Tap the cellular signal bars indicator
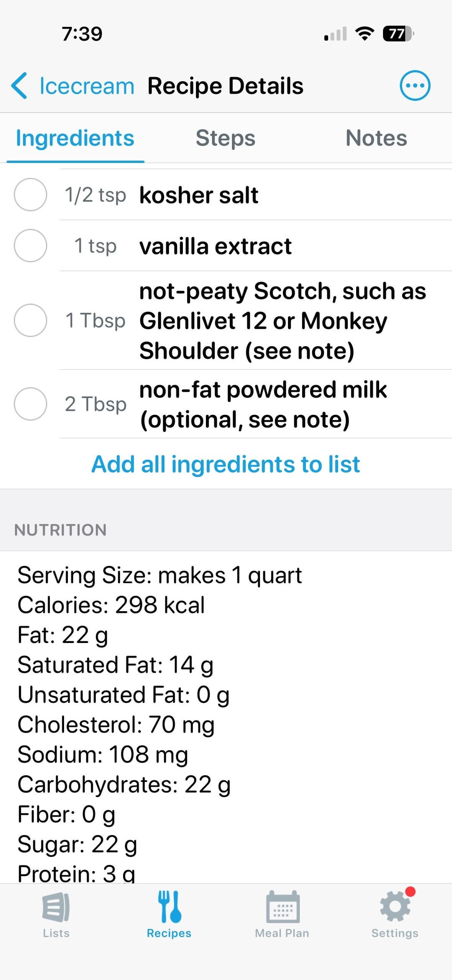The width and height of the screenshot is (452, 980). pos(335,33)
